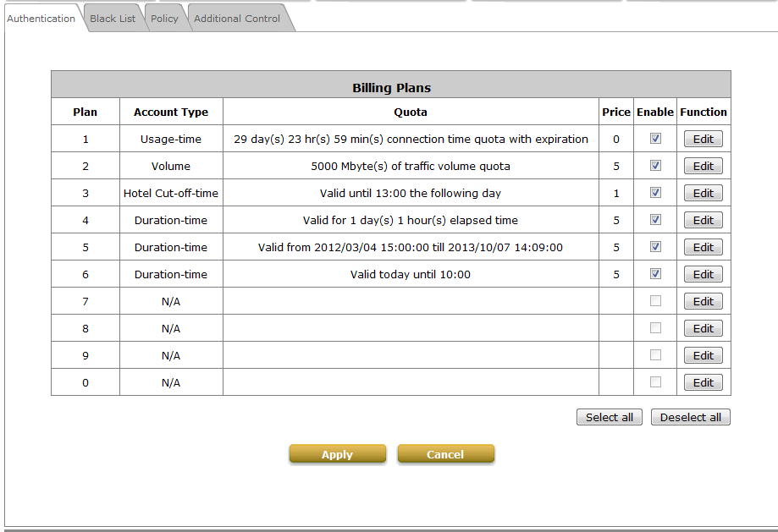The width and height of the screenshot is (778, 532).
Task: Toggle the Enable checkbox for plan 6
Action: point(655,274)
